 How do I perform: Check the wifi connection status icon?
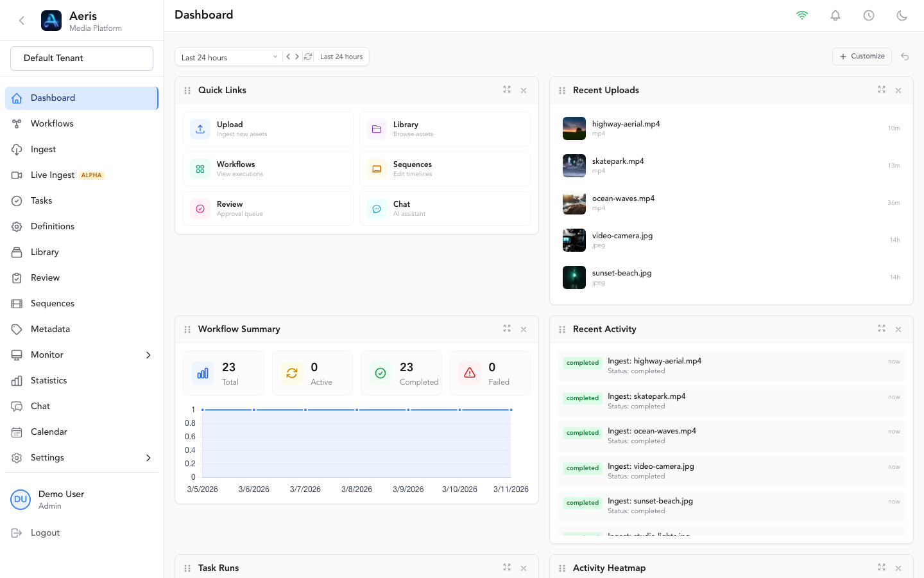802,15
